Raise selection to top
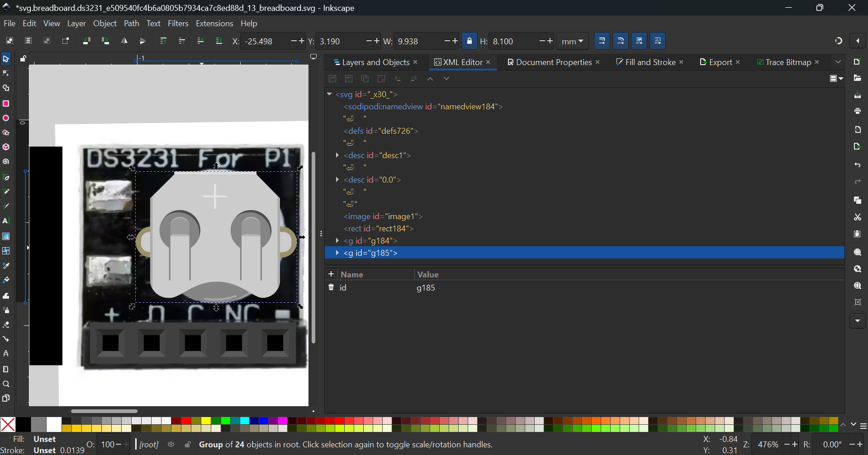Viewport: 868px width, 455px height. [x=163, y=41]
